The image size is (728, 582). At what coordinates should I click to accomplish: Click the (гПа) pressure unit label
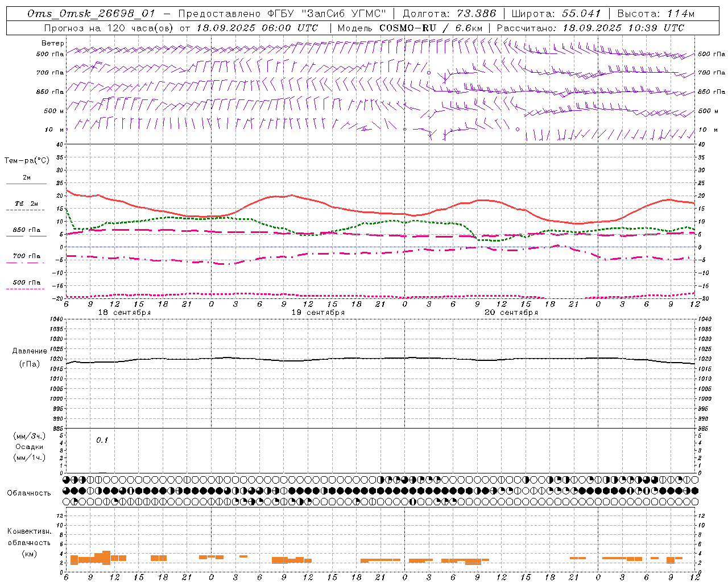(30, 364)
